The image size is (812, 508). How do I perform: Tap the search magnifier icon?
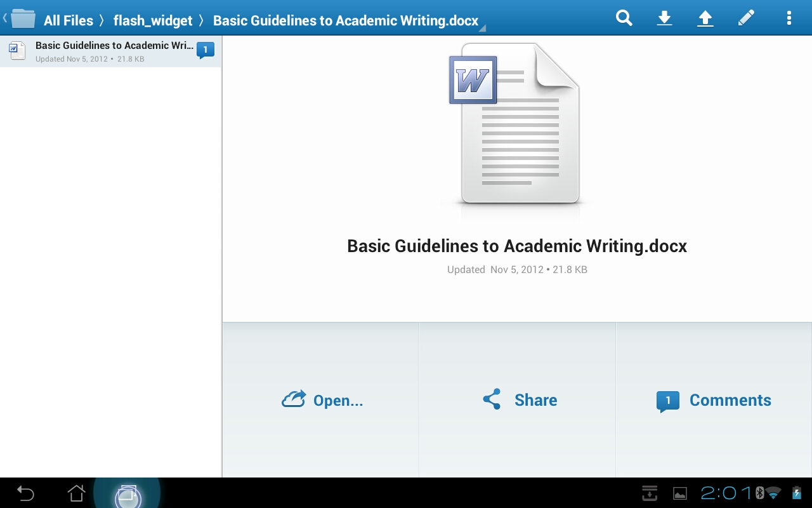click(x=624, y=18)
